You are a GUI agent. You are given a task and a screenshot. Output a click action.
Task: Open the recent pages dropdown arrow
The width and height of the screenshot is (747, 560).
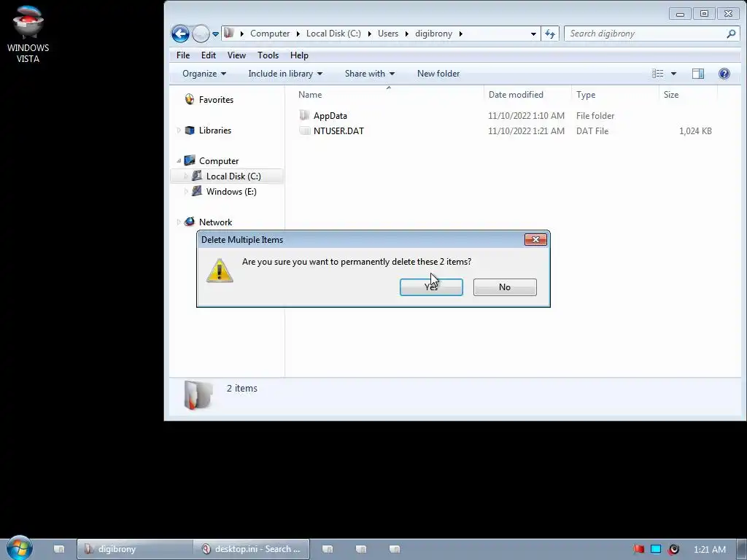coord(215,34)
